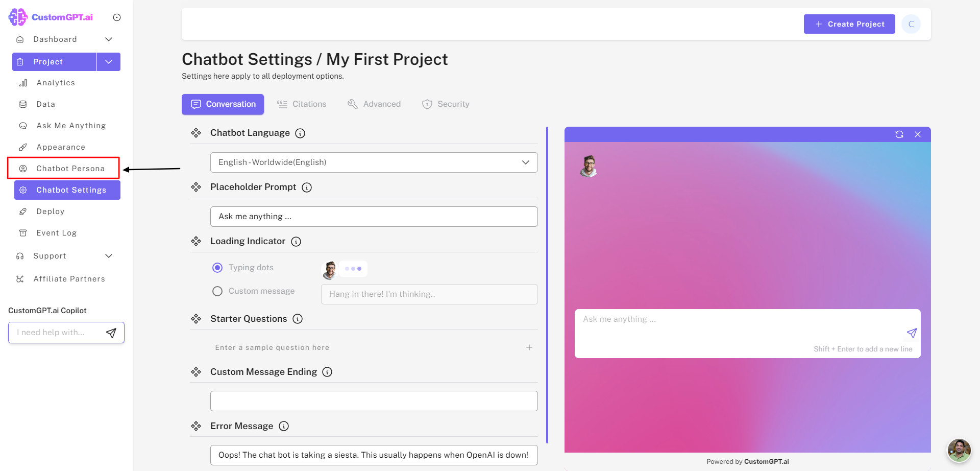Open Chatbot Settings in sidebar
This screenshot has height=471, width=980.
coord(67,190)
